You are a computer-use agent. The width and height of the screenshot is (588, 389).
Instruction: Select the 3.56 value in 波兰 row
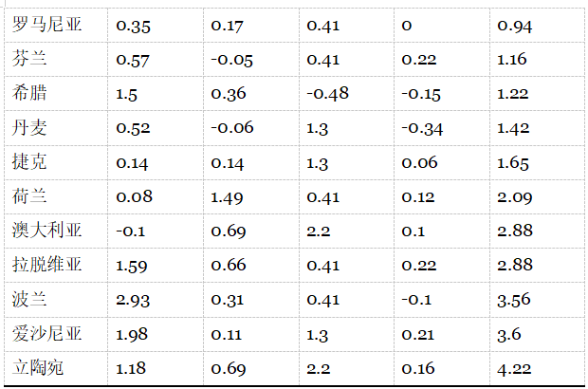[x=515, y=299]
